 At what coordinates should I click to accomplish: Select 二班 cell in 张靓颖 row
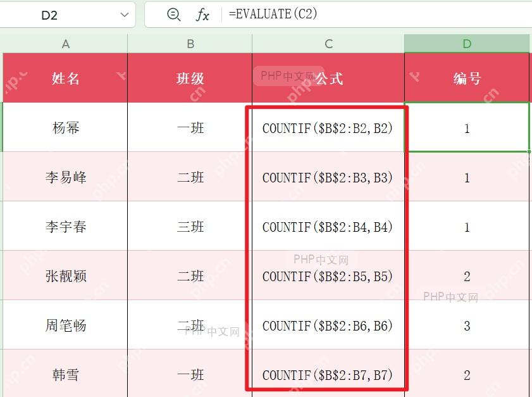pyautogui.click(x=190, y=275)
